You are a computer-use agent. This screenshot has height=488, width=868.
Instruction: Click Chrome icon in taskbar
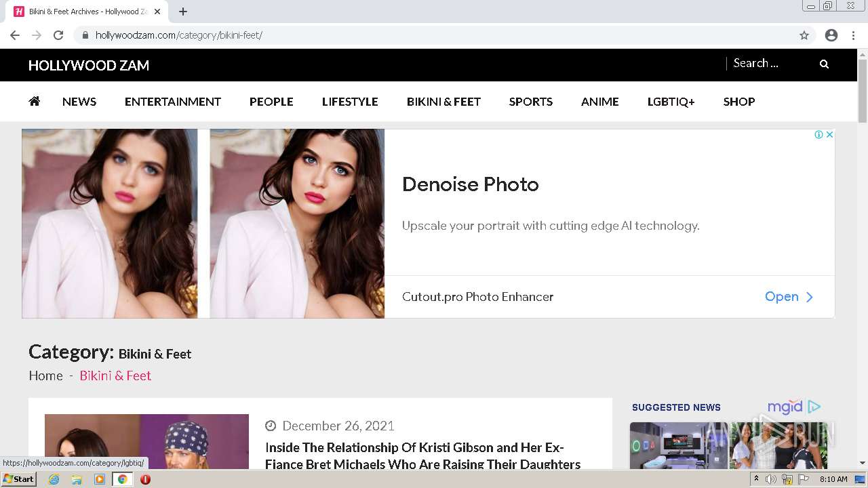[x=123, y=479]
